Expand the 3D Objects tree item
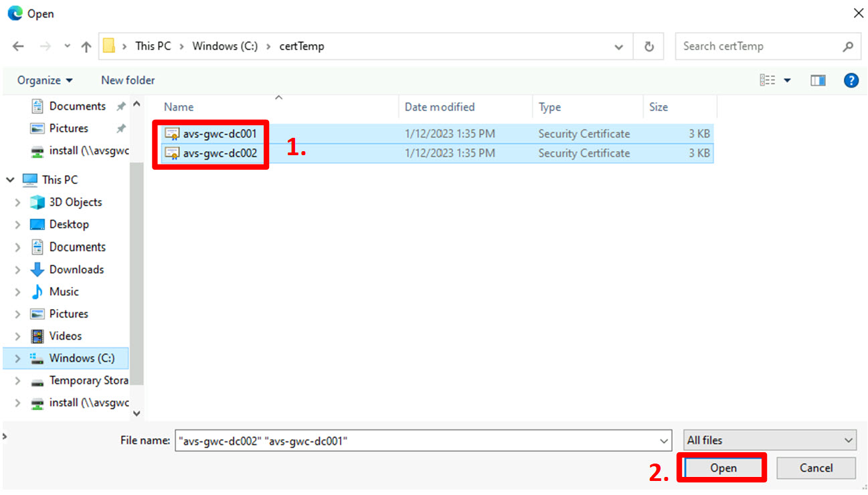This screenshot has width=868, height=495. [17, 202]
